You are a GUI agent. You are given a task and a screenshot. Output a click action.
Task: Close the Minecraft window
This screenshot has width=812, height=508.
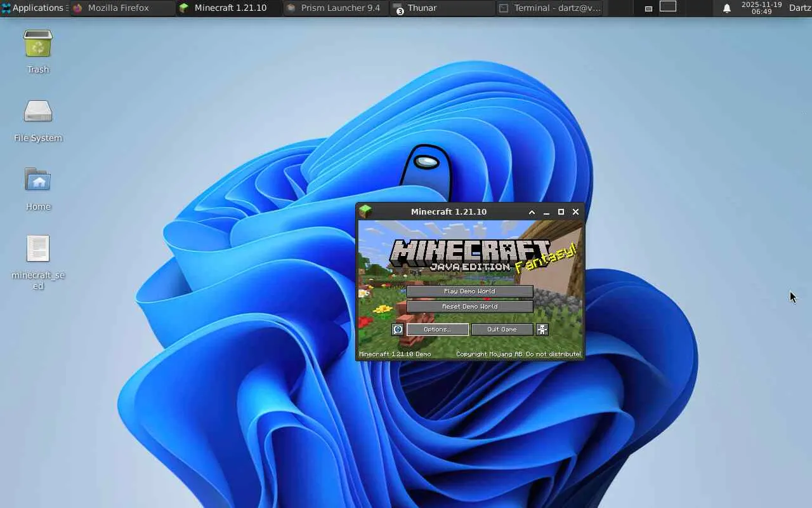point(575,212)
